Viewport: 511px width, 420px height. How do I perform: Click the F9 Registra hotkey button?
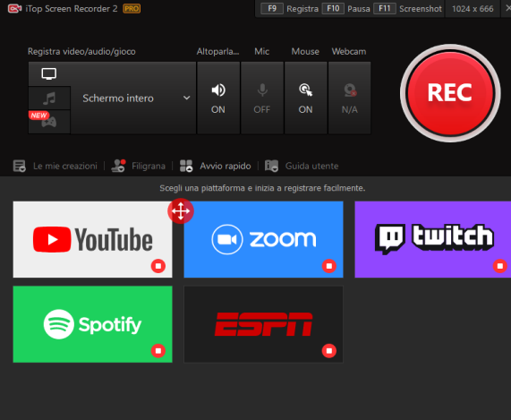tap(272, 8)
